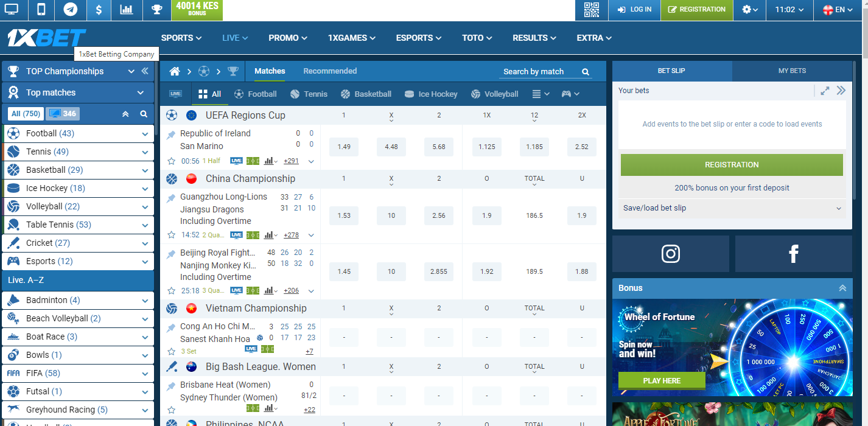Image resolution: width=868 pixels, height=426 pixels.
Task: Open the sidebar live search magnifier
Action: point(144,114)
